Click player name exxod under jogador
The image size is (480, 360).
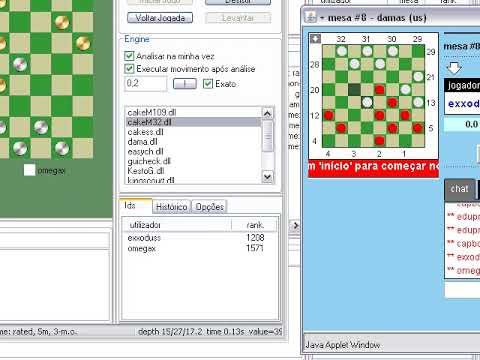coord(464,103)
